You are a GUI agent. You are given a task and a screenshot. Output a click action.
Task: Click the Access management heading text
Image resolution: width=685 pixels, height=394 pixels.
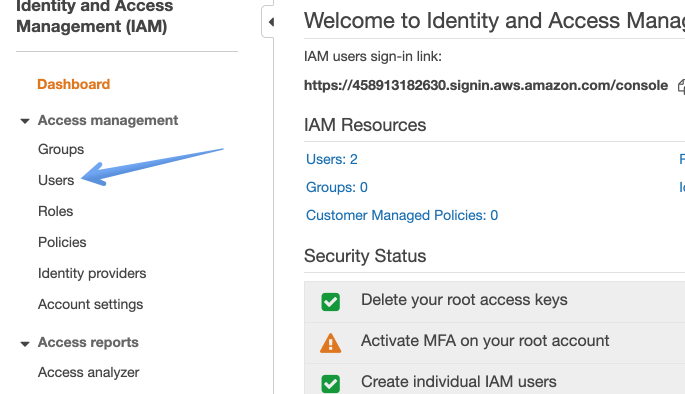(x=108, y=120)
